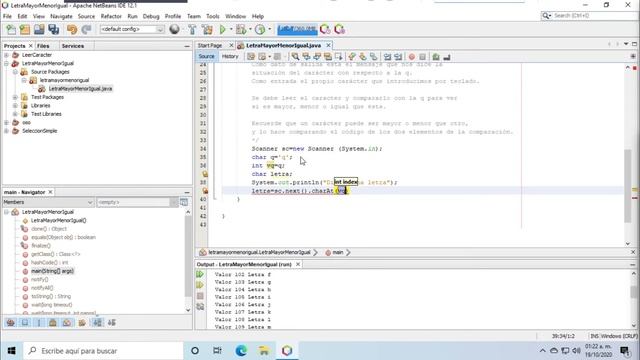Screen dimensions: 640x360
Task: Open the Profile Project dropdown arrow
Action: pos(269,29)
